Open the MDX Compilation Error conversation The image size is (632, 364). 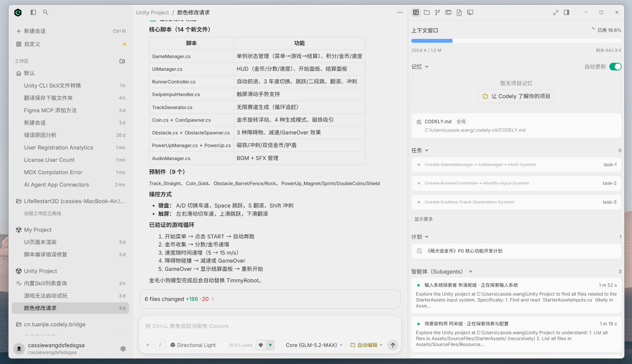tap(70, 172)
